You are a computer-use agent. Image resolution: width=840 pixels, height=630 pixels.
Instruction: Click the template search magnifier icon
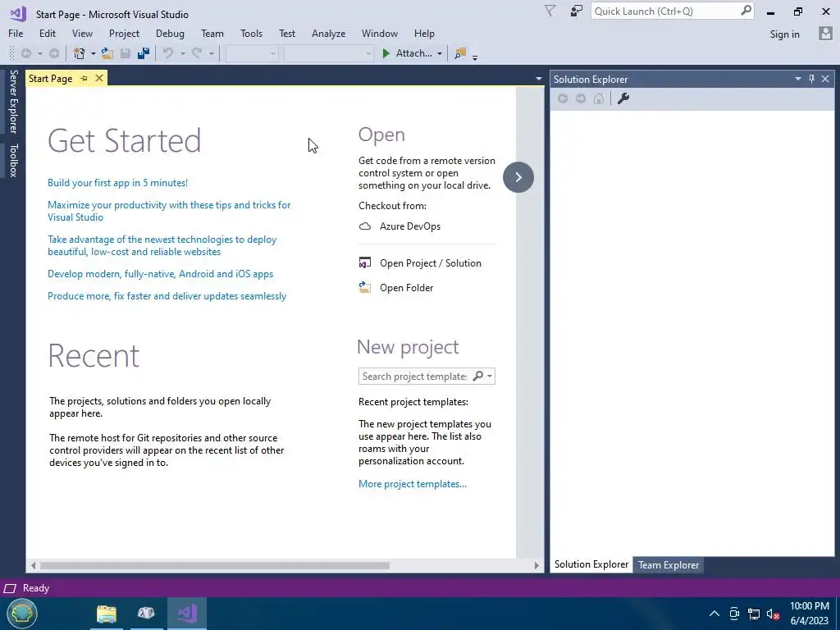tap(478, 376)
